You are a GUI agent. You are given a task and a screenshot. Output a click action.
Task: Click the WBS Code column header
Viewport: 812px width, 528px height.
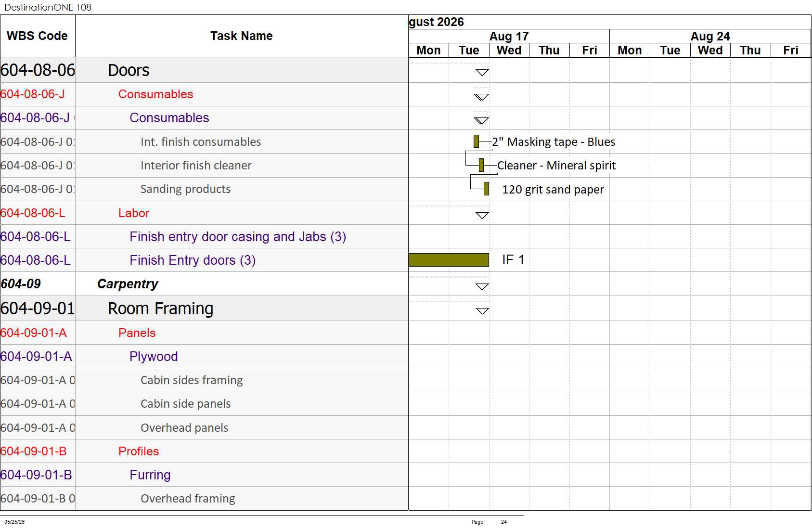coord(38,36)
